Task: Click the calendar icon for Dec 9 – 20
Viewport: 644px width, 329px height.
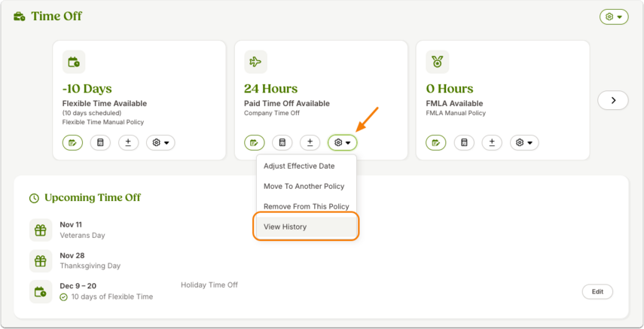Action: (41, 291)
